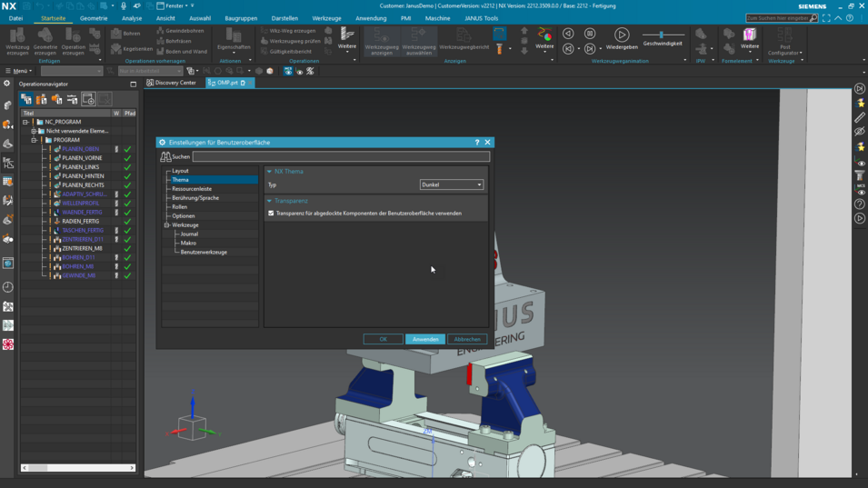Open the Typ Dunkel dropdown
The width and height of the screenshot is (868, 488).
pyautogui.click(x=451, y=184)
